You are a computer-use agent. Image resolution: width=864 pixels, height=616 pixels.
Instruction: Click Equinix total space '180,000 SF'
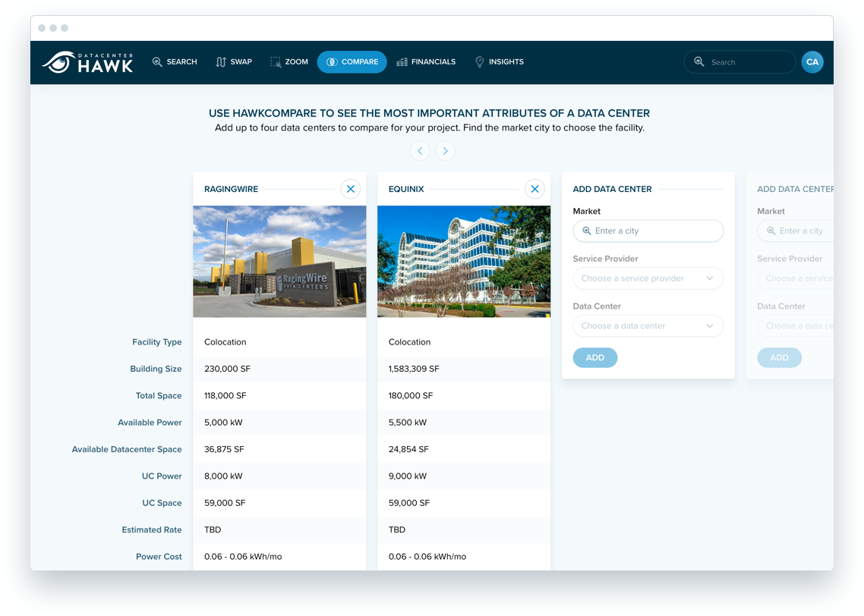411,396
